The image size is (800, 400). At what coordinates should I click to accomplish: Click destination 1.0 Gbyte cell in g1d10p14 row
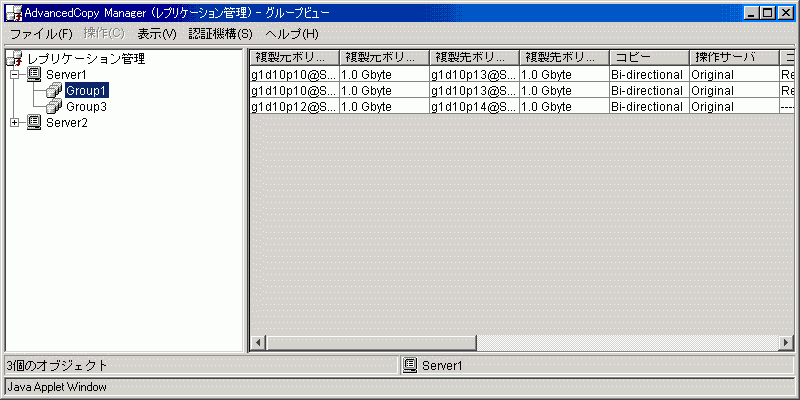(x=564, y=107)
